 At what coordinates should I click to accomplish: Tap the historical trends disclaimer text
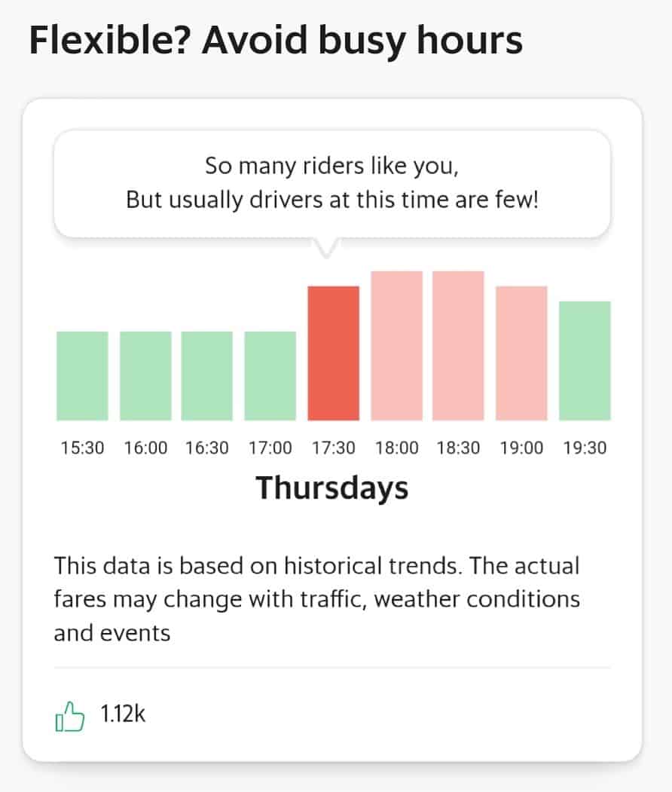pos(317,599)
